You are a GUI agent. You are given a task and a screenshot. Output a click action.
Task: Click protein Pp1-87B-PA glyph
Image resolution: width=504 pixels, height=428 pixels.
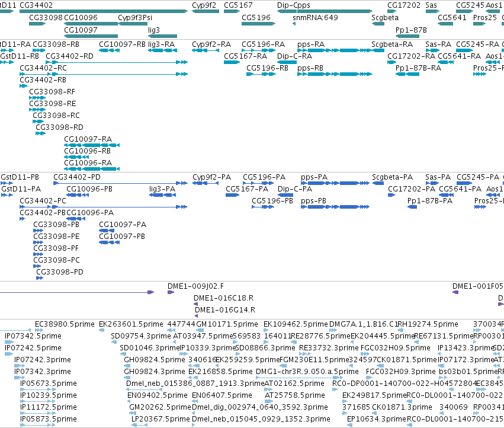pyautogui.click(x=412, y=207)
